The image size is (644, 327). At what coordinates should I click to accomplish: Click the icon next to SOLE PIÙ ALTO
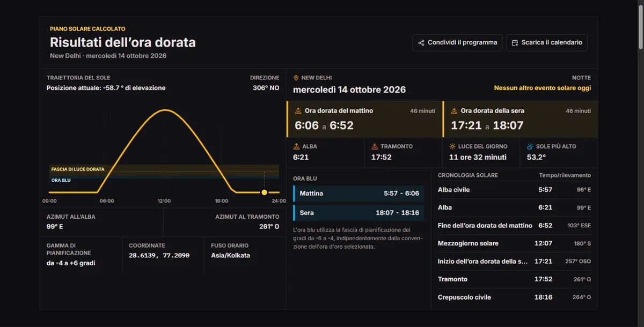(x=530, y=146)
